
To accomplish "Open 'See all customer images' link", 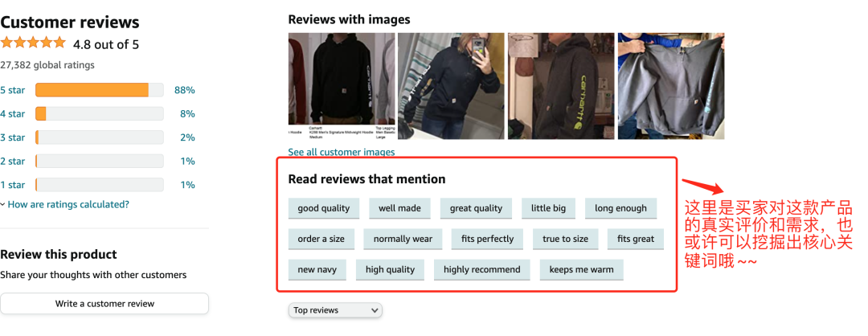I will [x=342, y=152].
